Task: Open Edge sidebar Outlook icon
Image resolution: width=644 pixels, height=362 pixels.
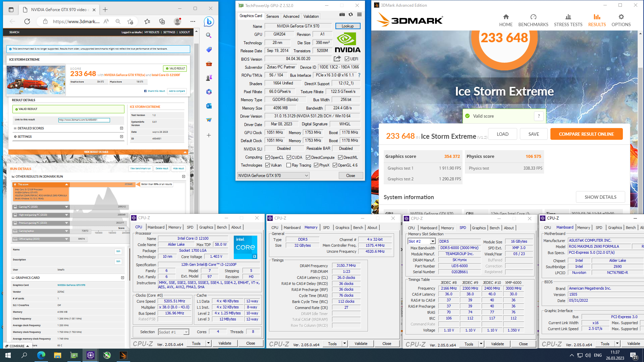Action: 209,106
